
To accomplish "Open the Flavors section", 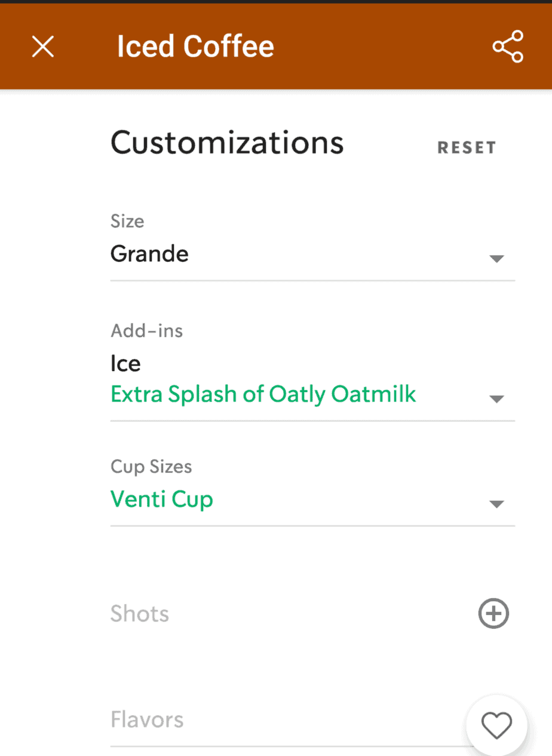I will (x=147, y=720).
